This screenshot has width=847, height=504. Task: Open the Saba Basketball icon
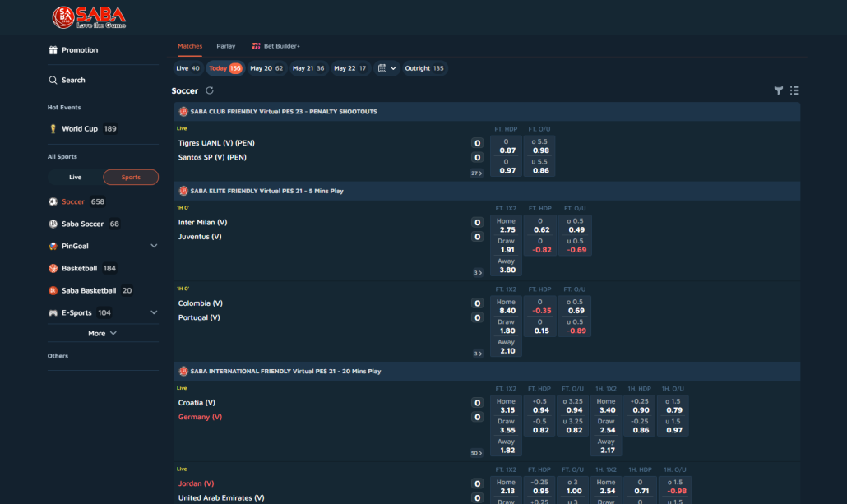pos(53,290)
